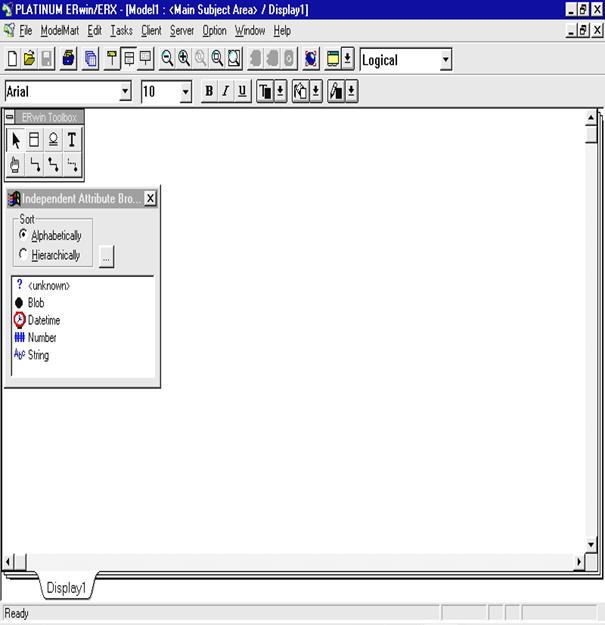Select the subtype category tool in Toolbox
Screen dimensions: 605x625
tap(53, 140)
